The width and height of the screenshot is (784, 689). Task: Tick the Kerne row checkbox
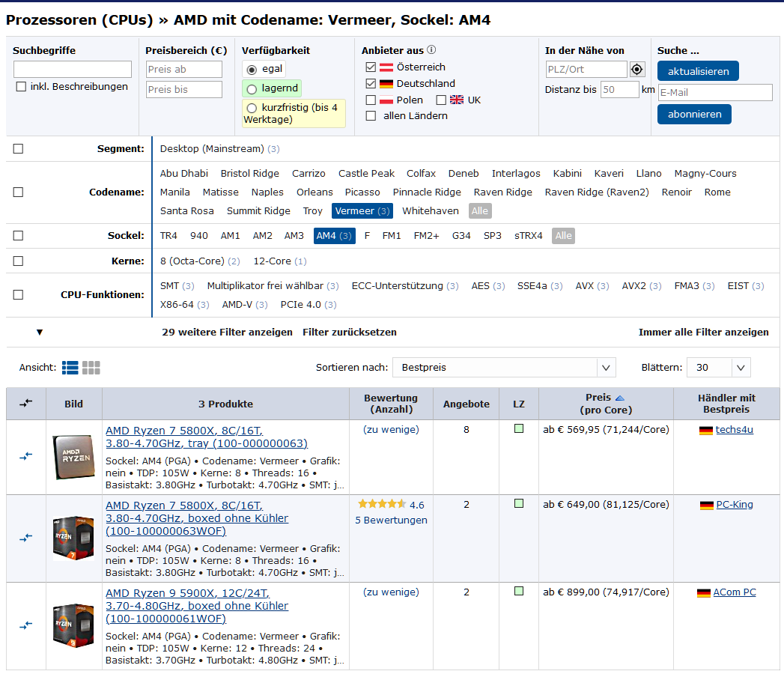[18, 261]
